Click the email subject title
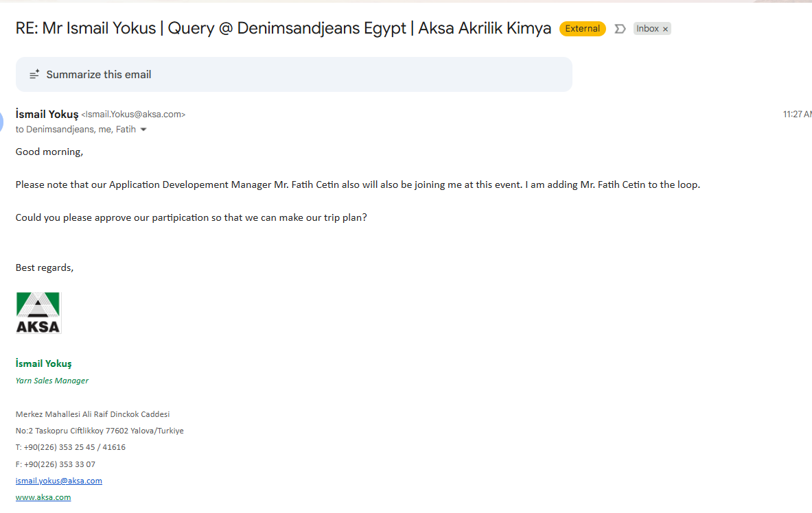812x513 pixels. [283, 29]
